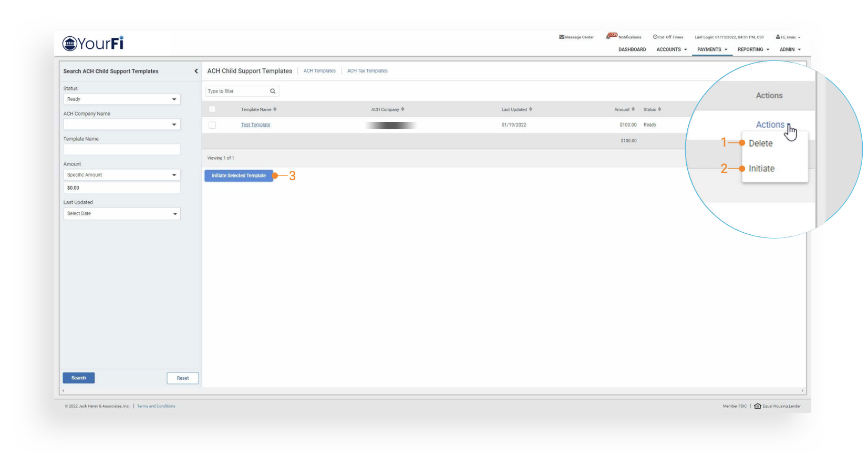Viewport: 868px width, 455px height.
Task: Click the YourFi logo
Action: [x=93, y=44]
